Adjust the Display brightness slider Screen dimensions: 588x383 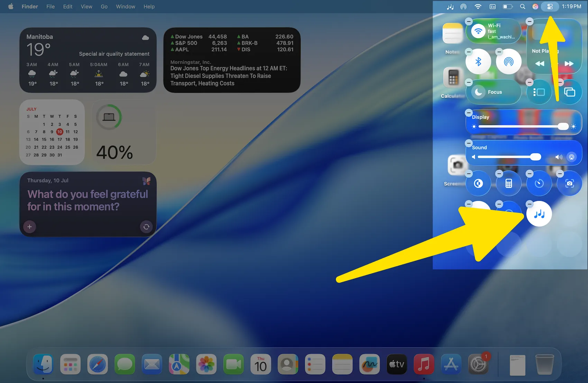tap(563, 126)
